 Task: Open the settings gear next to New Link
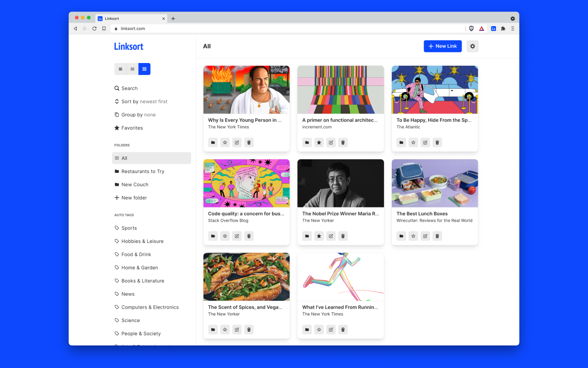(472, 46)
